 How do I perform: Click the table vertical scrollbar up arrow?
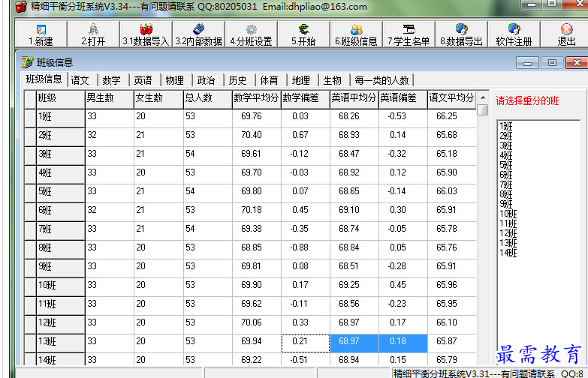(482, 97)
